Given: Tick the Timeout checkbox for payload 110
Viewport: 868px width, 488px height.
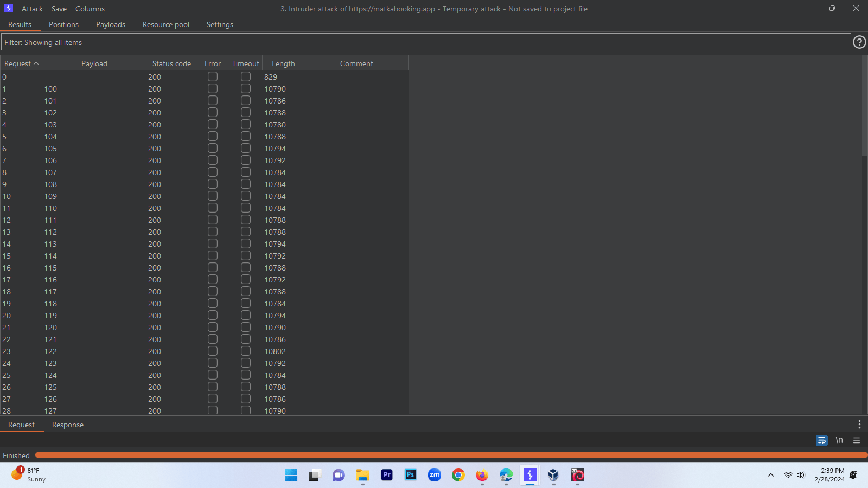Looking at the screenshot, I should pos(246,208).
